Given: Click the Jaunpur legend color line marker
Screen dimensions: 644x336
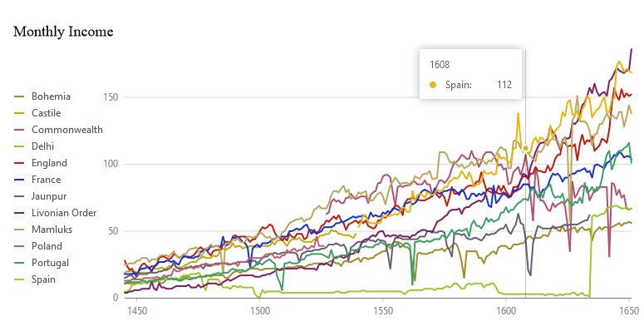Looking at the screenshot, I should (x=20, y=196).
